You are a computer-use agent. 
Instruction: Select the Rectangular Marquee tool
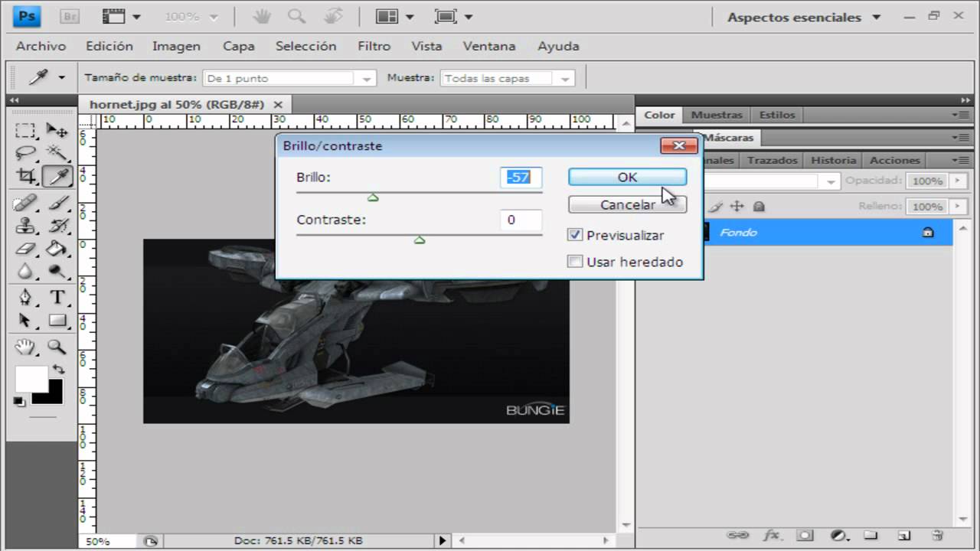coord(25,131)
